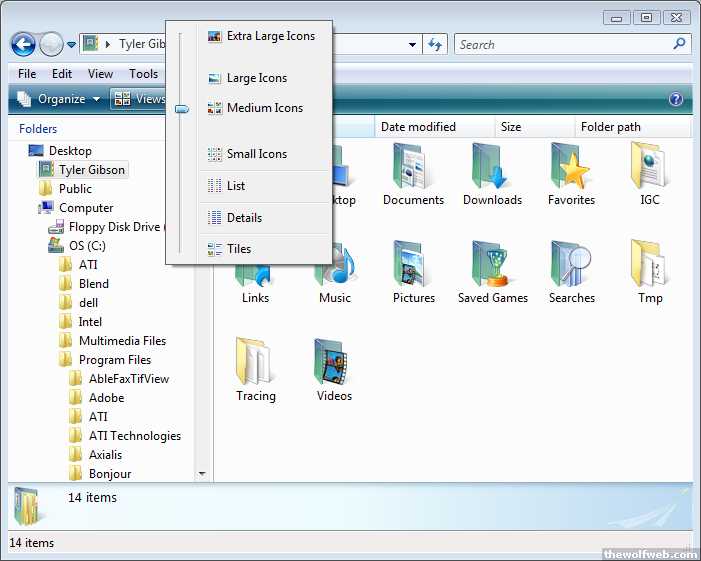Choose the Tiles view option
Viewport: 701px width, 561px height.
(238, 249)
